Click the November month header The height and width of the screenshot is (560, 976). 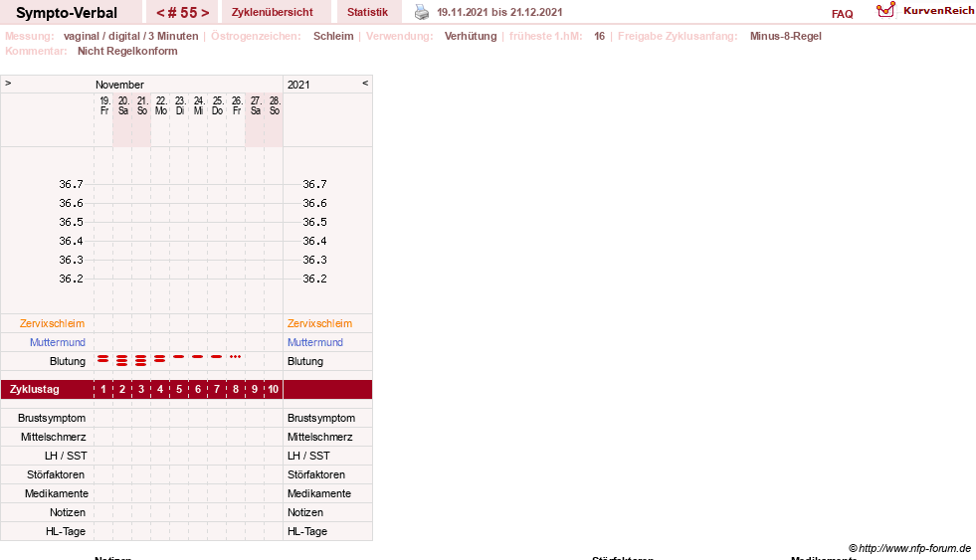coord(119,85)
